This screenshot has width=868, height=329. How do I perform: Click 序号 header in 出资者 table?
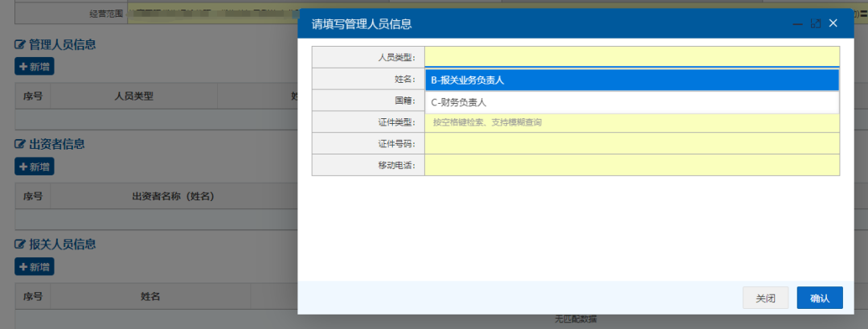33,196
